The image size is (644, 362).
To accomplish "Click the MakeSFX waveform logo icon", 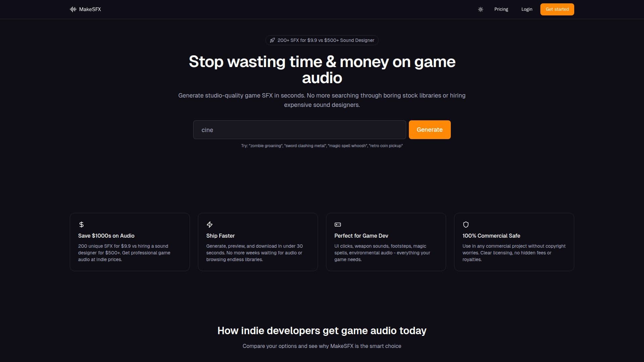I will click(73, 9).
